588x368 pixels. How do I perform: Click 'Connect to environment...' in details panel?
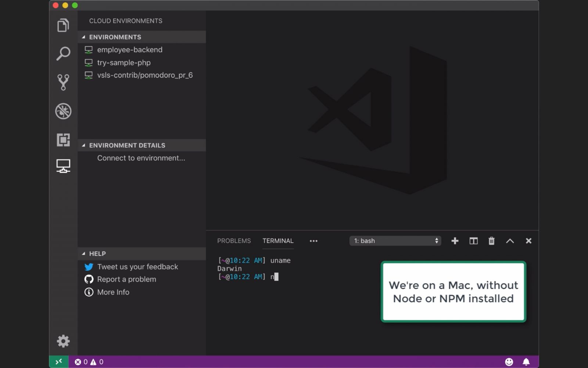(141, 158)
